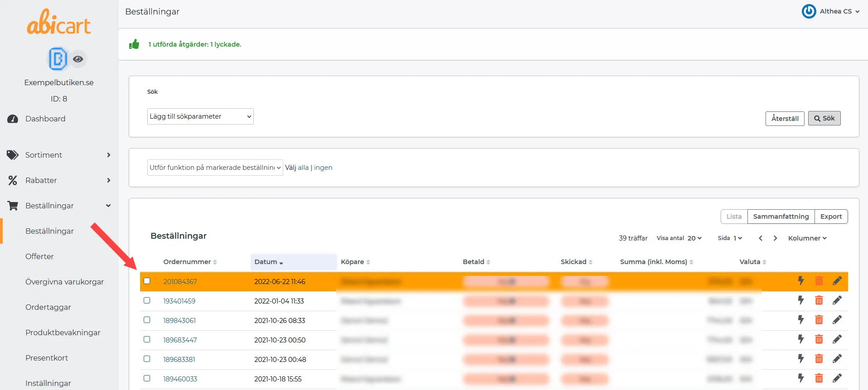Click lightning action icon for order 189683381
This screenshot has width=868, height=390.
[801, 359]
